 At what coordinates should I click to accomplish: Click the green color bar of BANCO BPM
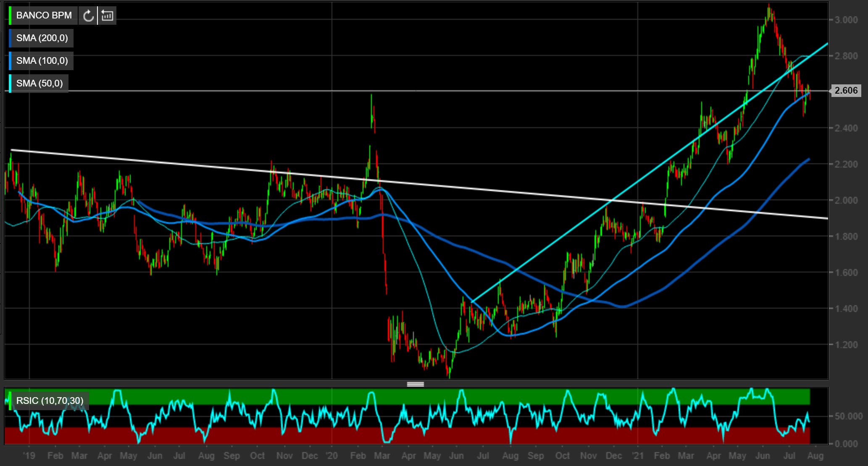coord(10,16)
